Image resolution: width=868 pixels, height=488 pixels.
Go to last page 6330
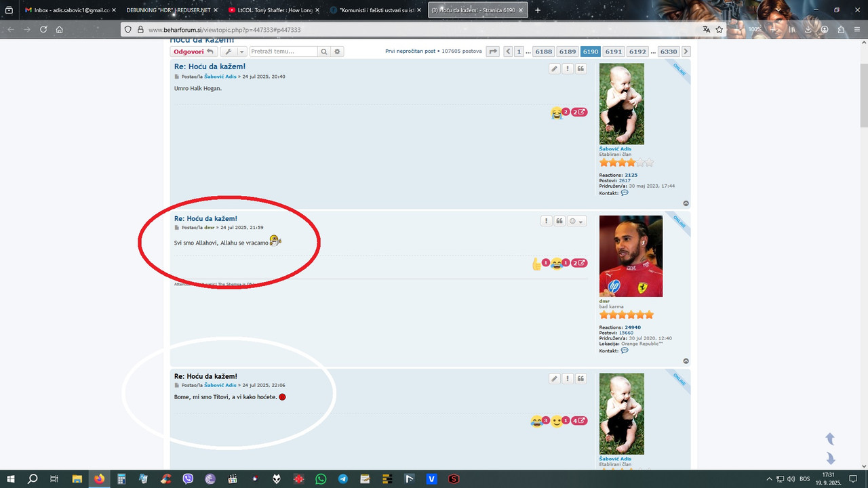point(669,52)
